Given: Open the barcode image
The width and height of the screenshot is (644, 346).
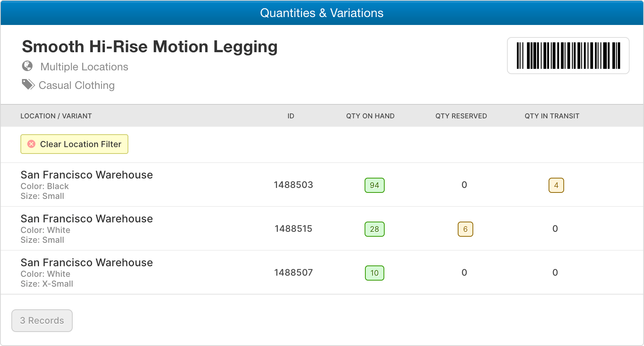Looking at the screenshot, I should coord(568,56).
